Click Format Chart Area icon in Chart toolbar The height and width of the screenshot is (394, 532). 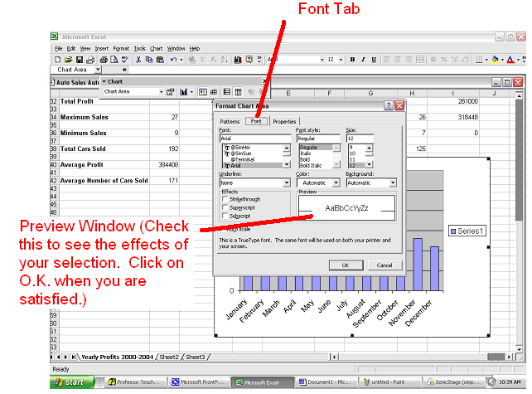[171, 92]
